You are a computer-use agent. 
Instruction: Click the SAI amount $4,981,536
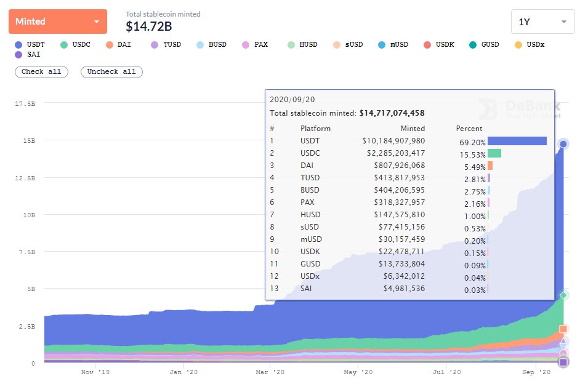[x=404, y=289]
